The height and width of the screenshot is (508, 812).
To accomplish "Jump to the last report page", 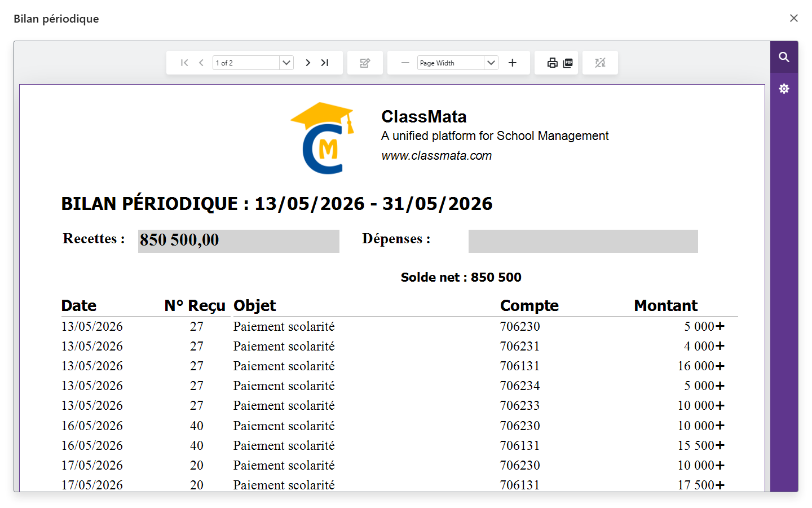I will tap(325, 63).
